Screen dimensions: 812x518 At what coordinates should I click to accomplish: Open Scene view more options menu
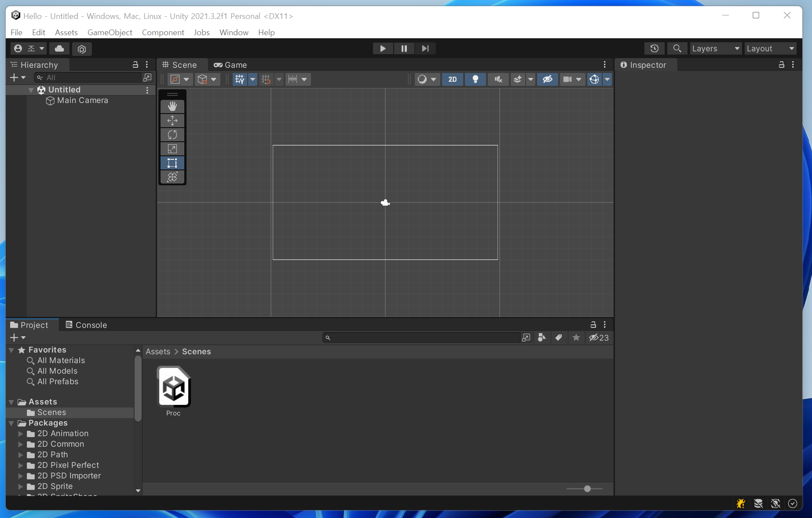pos(605,65)
